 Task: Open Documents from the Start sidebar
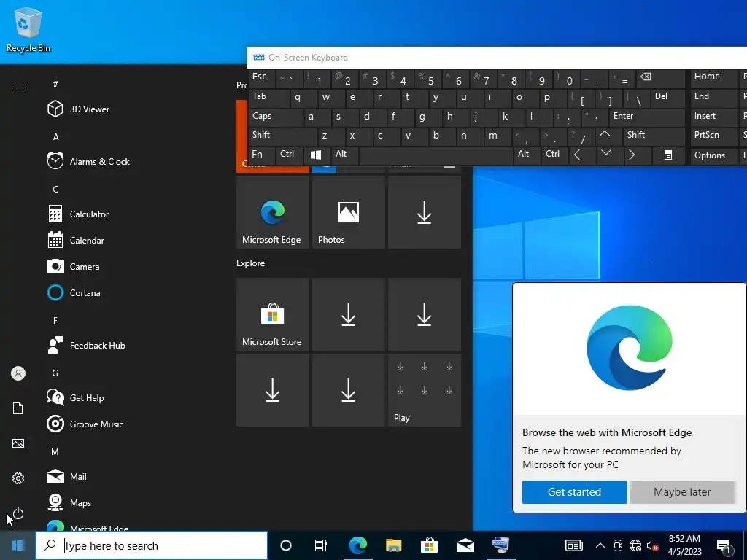coord(18,408)
